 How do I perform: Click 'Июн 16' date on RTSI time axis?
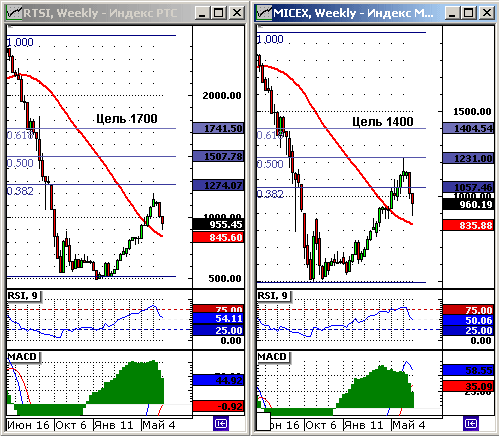pos(28,425)
